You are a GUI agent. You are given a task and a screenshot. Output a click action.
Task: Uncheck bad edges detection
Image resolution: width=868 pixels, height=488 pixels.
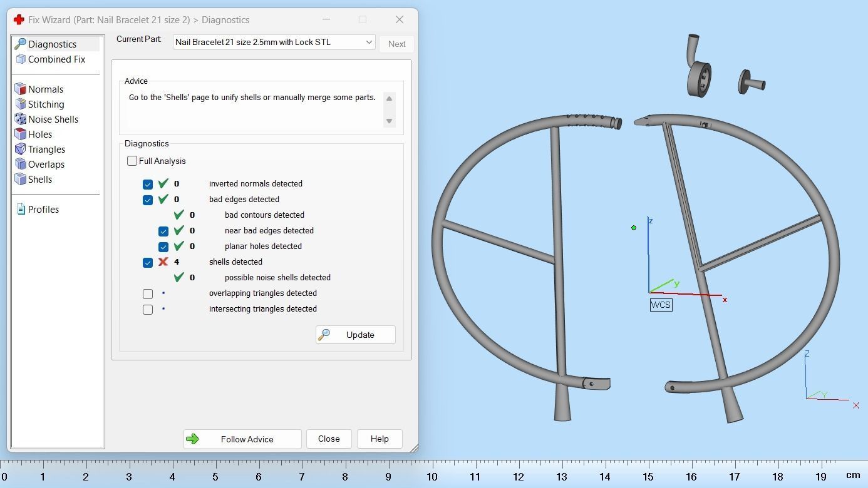coord(148,200)
